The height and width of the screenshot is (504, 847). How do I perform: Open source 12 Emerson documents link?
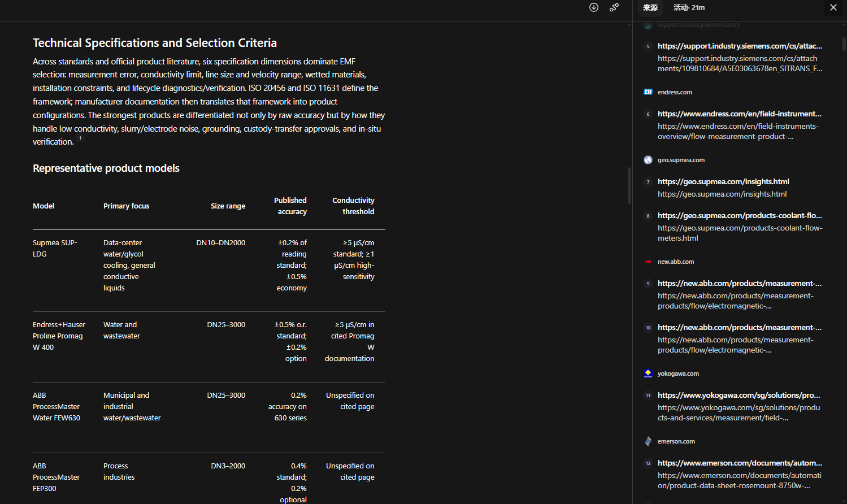pyautogui.click(x=740, y=463)
